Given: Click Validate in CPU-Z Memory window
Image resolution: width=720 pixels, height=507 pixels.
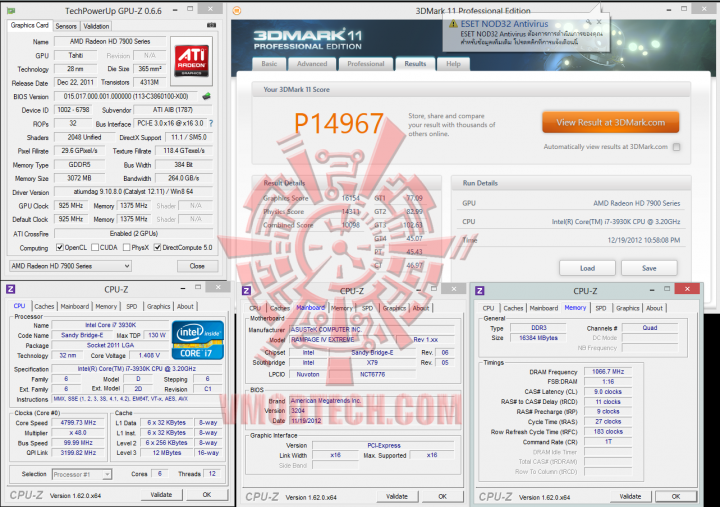Looking at the screenshot, I should click(x=630, y=496).
